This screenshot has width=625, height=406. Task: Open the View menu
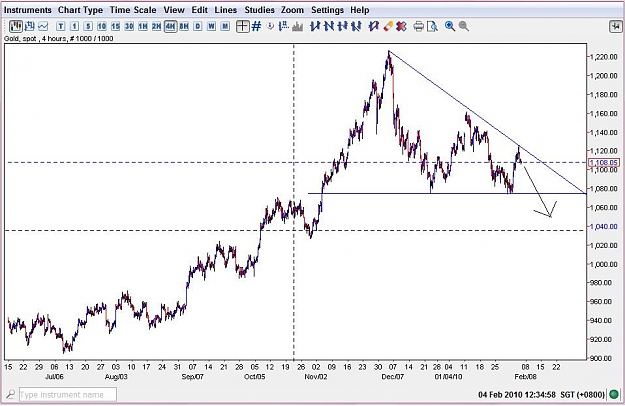pos(174,10)
